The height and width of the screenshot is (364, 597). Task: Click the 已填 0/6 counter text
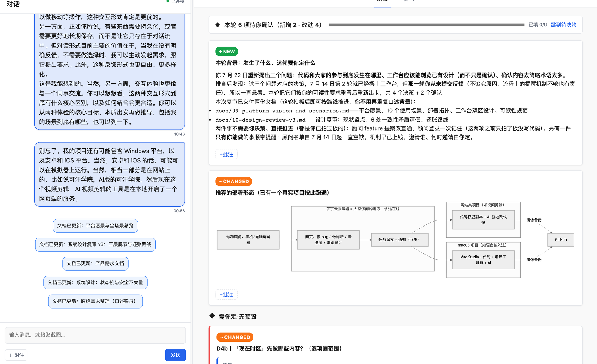537,25
